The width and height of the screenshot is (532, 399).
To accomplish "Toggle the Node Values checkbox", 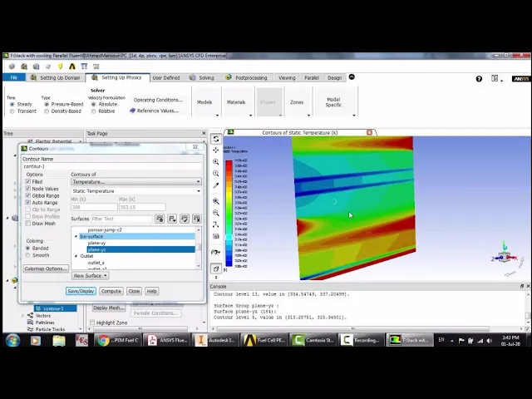I will pyautogui.click(x=28, y=189).
